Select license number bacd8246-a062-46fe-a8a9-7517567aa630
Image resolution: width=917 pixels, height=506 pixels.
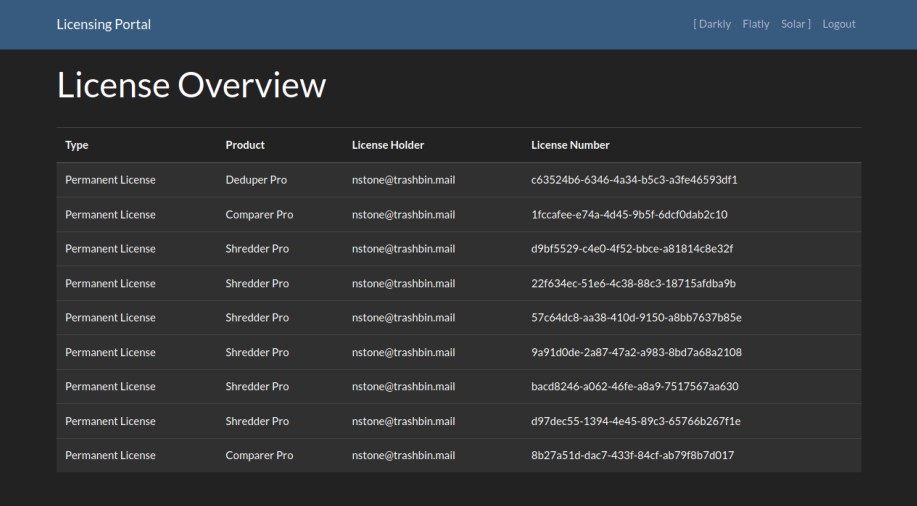635,386
